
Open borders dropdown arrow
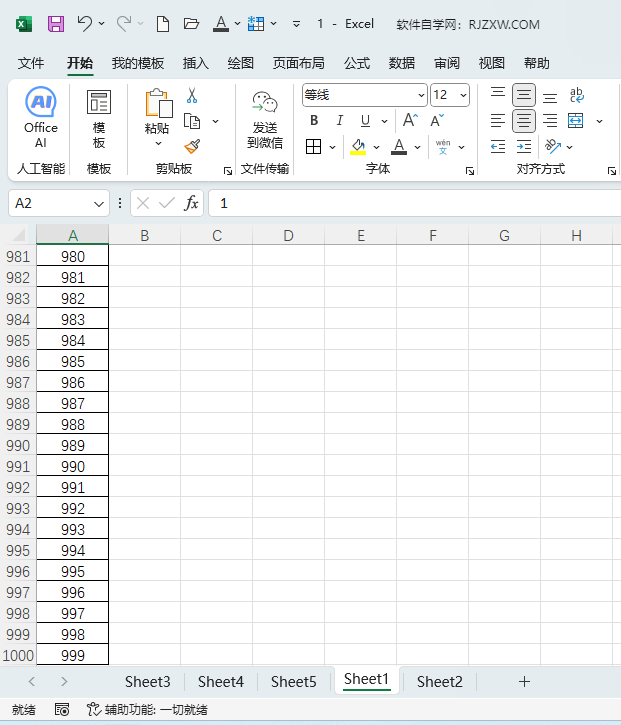click(332, 147)
